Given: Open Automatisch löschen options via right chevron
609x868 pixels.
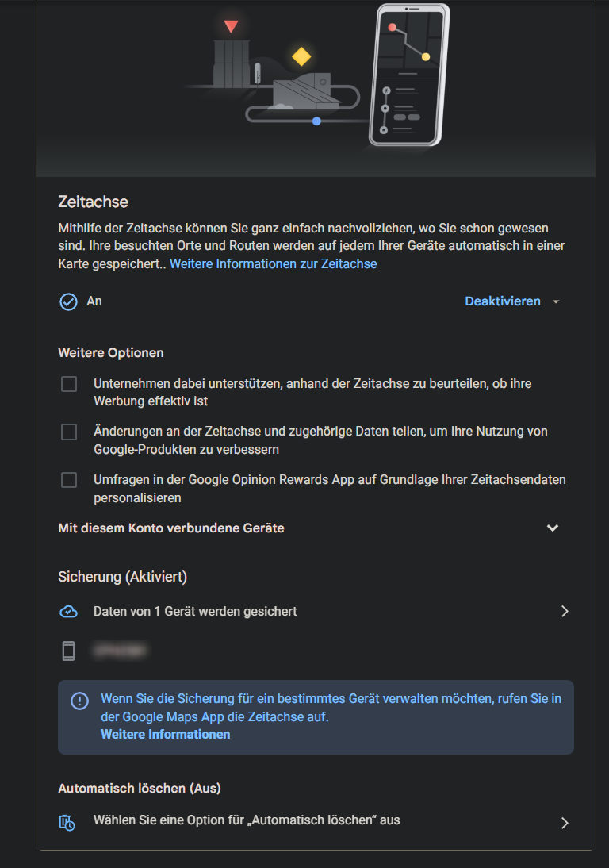Looking at the screenshot, I should [565, 823].
